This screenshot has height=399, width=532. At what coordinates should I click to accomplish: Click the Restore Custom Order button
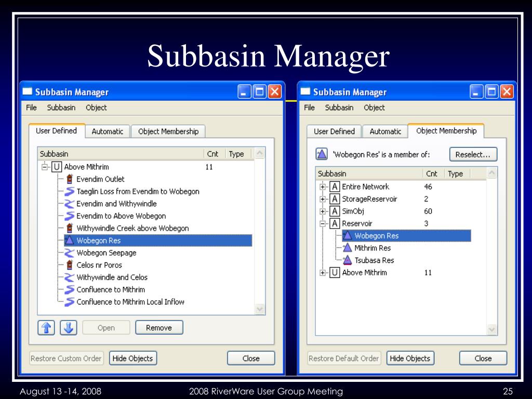(x=66, y=358)
